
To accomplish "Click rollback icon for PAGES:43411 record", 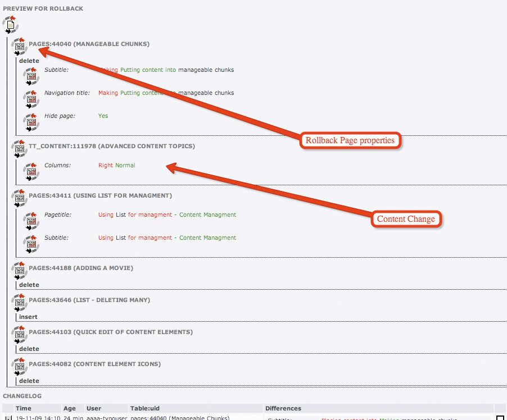I will coord(19,198).
